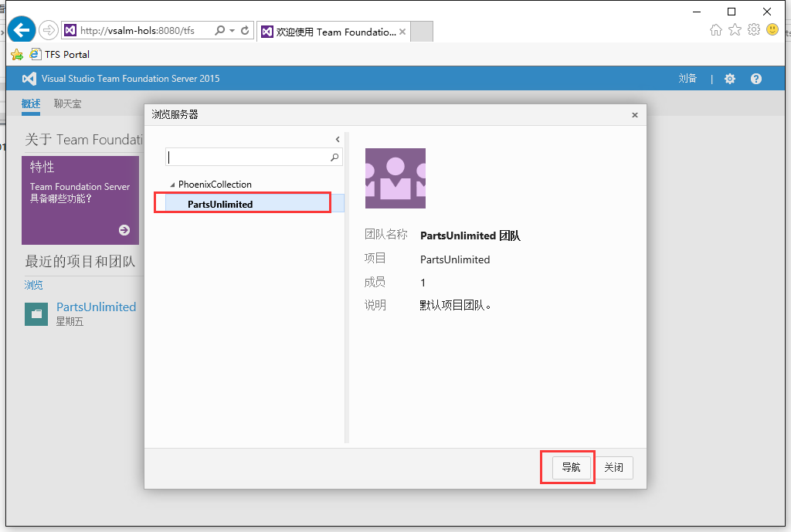Open the browser tools gear icon
Screen dimensions: 791x532
pos(754,30)
